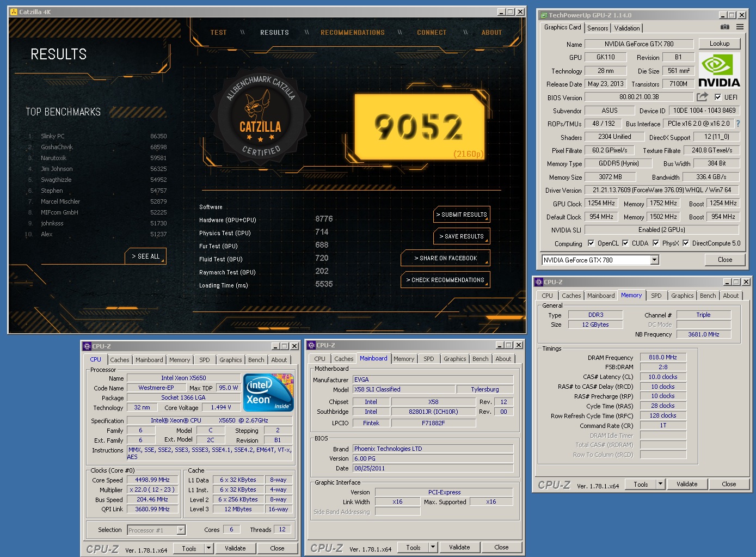
Task: Click the motherboard model X58 SLI Classified
Action: pos(404,389)
